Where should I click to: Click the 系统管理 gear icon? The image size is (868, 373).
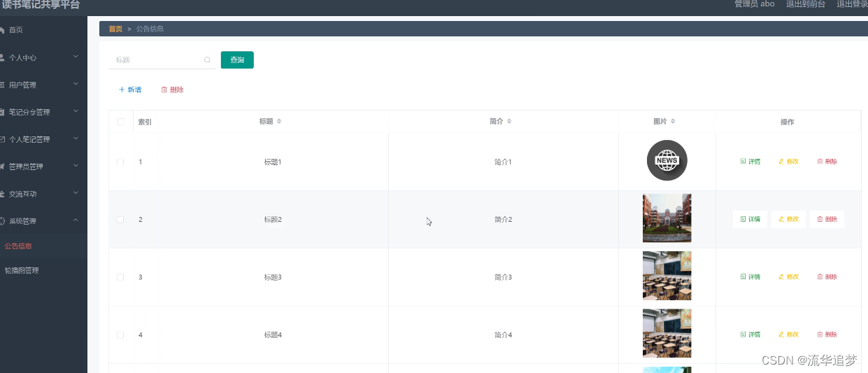click(x=2, y=221)
